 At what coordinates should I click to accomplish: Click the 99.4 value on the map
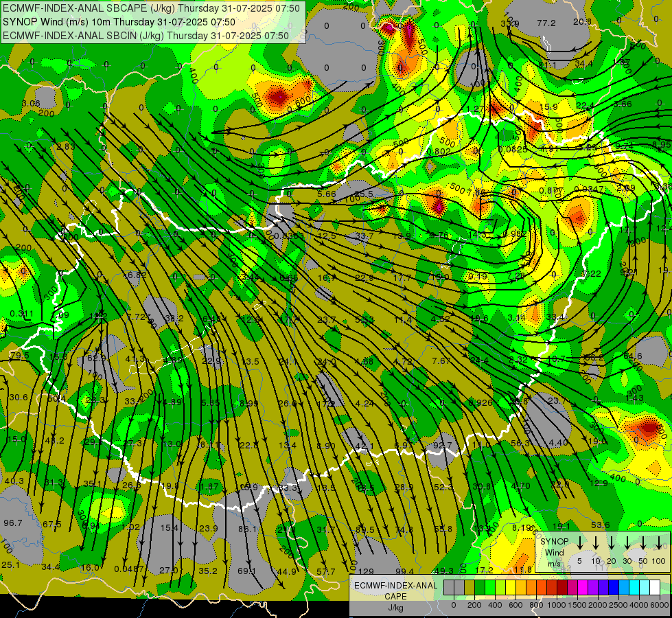[x=404, y=571]
